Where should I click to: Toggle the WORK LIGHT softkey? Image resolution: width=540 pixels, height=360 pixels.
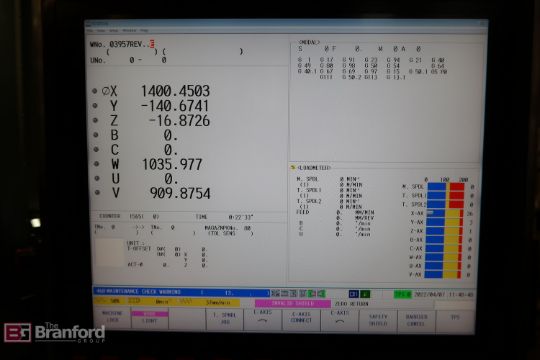(150, 317)
